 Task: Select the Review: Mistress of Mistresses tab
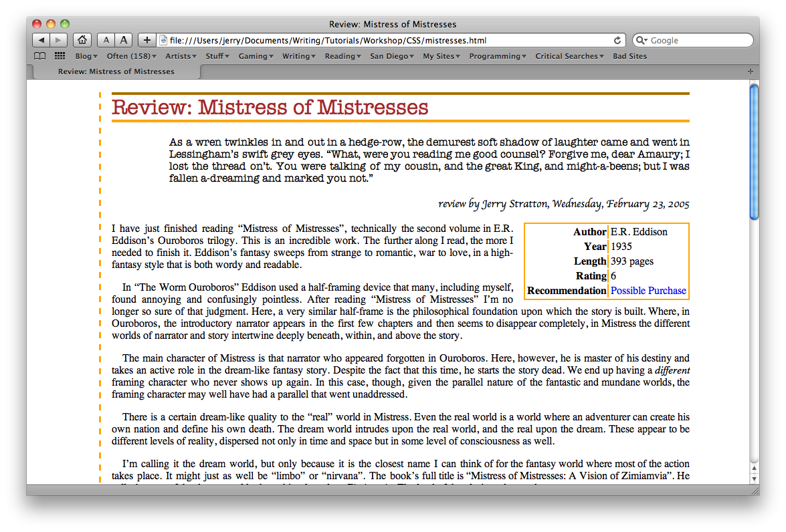click(x=116, y=72)
